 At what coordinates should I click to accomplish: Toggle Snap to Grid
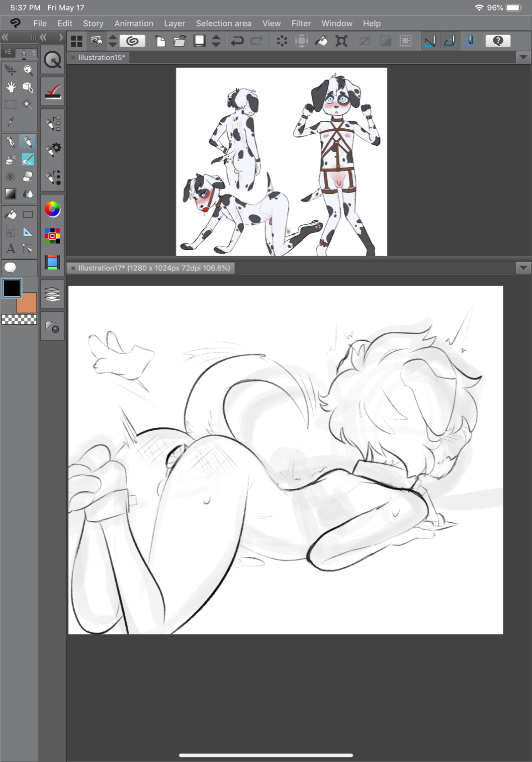click(x=470, y=41)
